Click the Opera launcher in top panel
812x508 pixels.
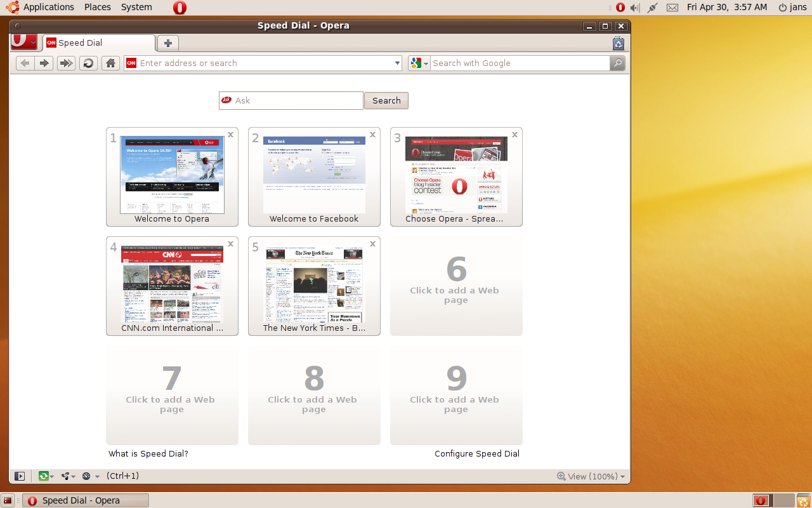(180, 8)
